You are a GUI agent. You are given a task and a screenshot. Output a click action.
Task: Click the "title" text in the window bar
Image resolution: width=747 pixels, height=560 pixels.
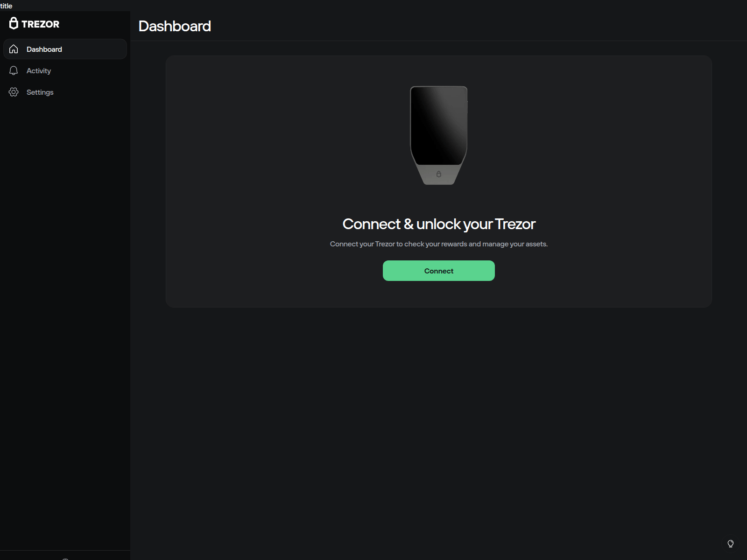[x=6, y=6]
